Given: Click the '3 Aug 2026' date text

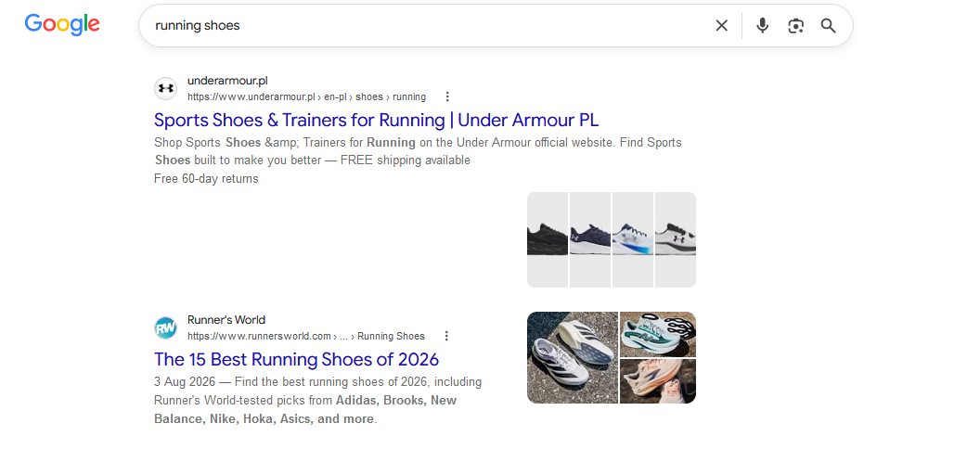Looking at the screenshot, I should [x=185, y=381].
